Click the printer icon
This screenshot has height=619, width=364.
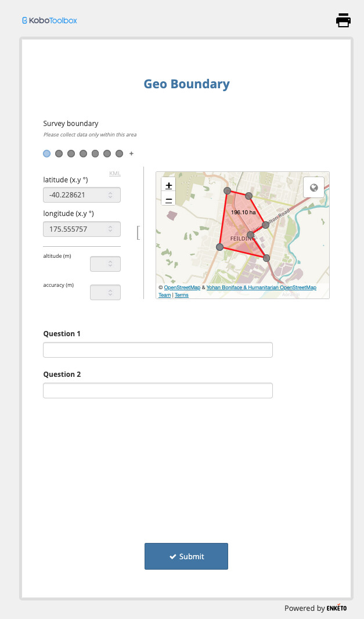pyautogui.click(x=343, y=20)
